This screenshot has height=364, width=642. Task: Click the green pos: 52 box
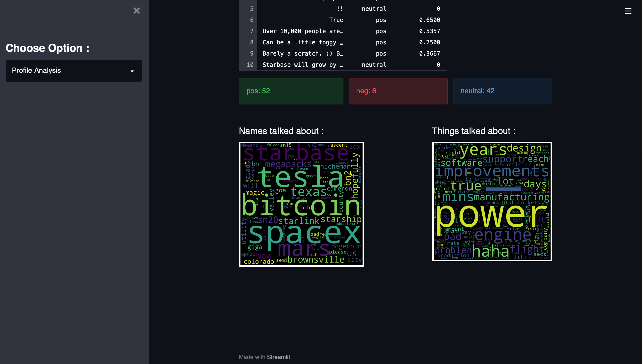point(291,91)
